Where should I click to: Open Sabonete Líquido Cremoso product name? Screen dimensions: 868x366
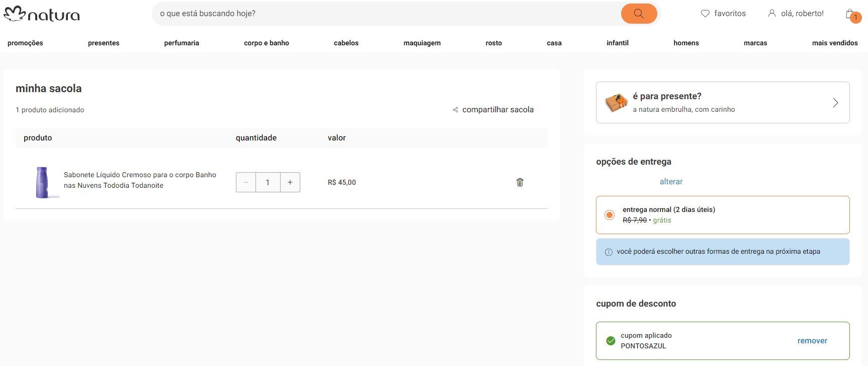140,180
